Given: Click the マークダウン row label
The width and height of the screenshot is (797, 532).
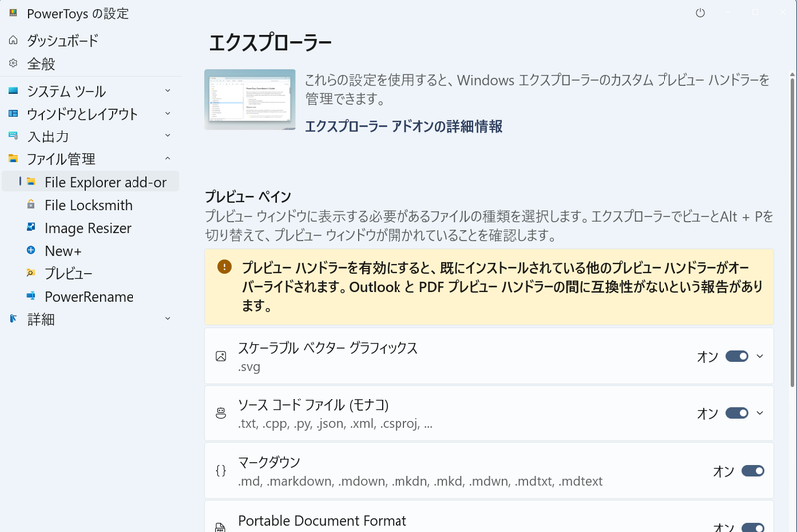Looking at the screenshot, I should [269, 462].
